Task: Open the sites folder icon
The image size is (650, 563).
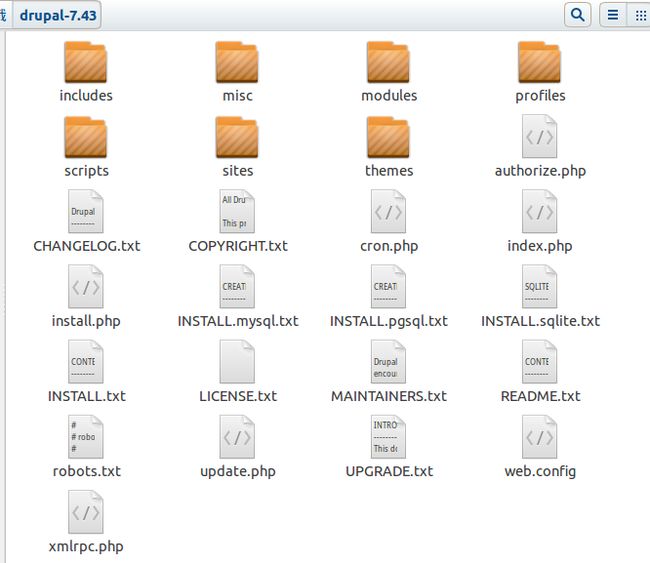Action: point(237,137)
